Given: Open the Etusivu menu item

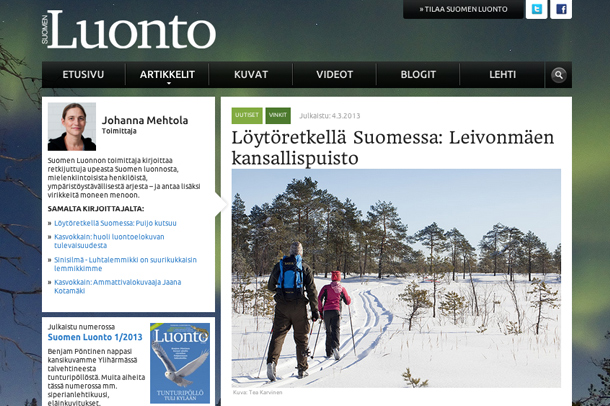Looking at the screenshot, I should point(83,74).
